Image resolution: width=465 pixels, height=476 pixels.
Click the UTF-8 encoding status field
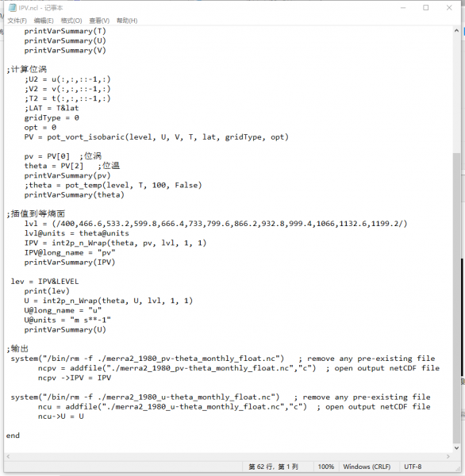[413, 466]
